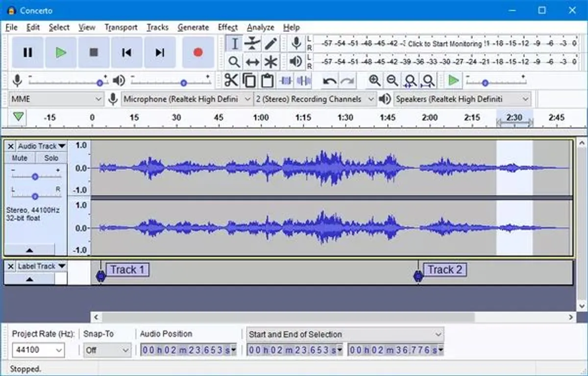Open the Audio Track name dropdown menu
Screen dimensions: 588x376
point(61,145)
